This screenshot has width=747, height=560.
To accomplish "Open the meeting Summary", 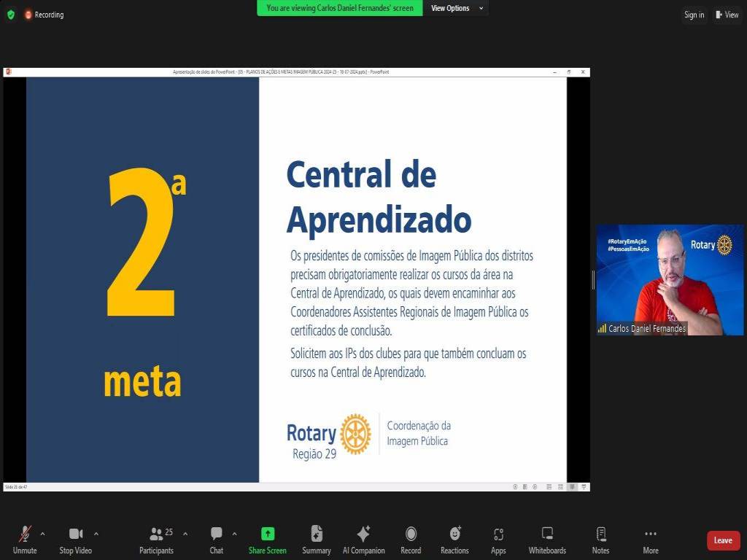I will tap(317, 540).
